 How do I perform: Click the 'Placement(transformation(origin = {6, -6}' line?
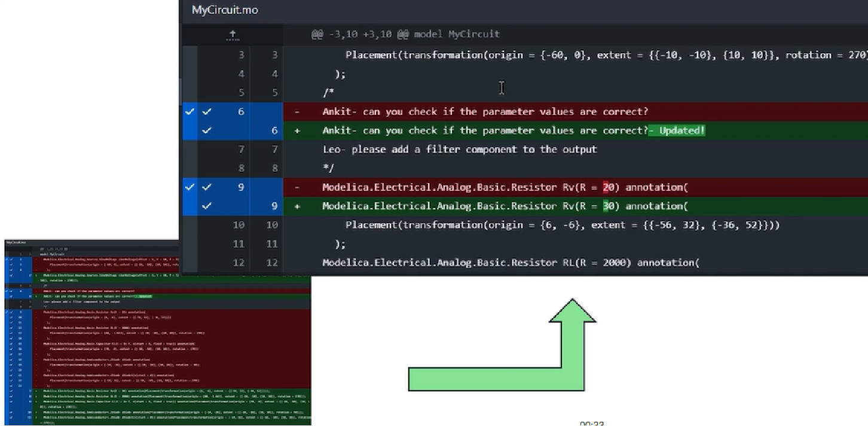tap(563, 225)
